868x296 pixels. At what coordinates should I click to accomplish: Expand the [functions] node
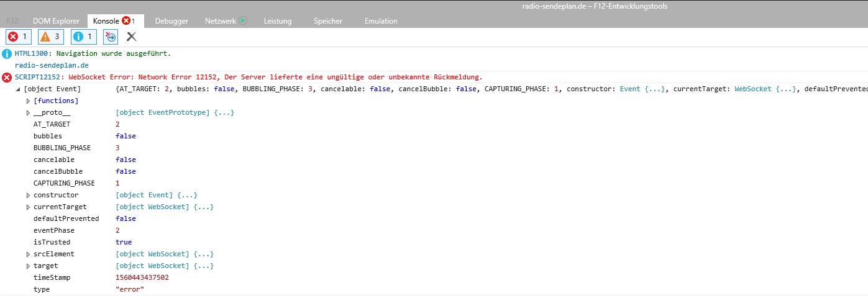[x=28, y=101]
